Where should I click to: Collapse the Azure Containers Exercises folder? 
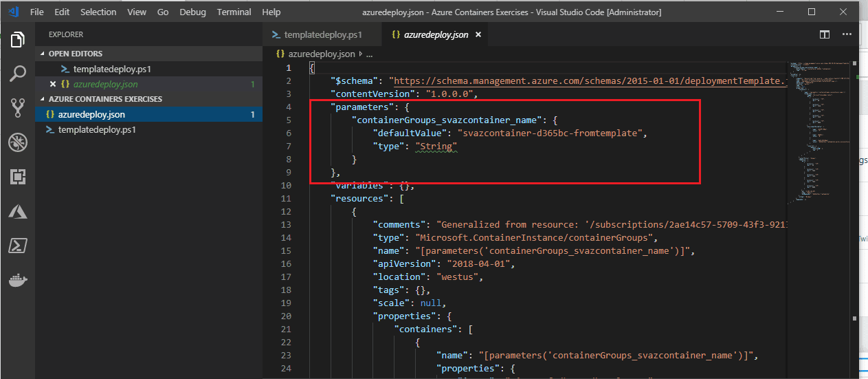click(x=104, y=99)
